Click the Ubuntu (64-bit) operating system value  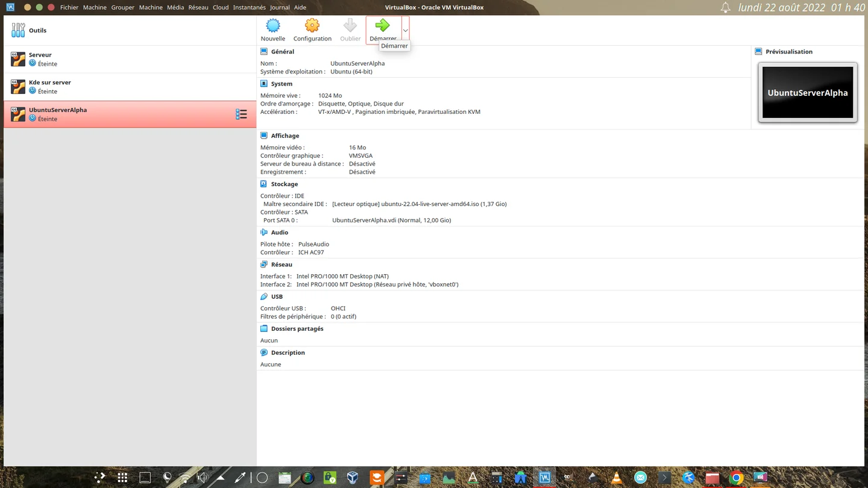click(x=351, y=72)
